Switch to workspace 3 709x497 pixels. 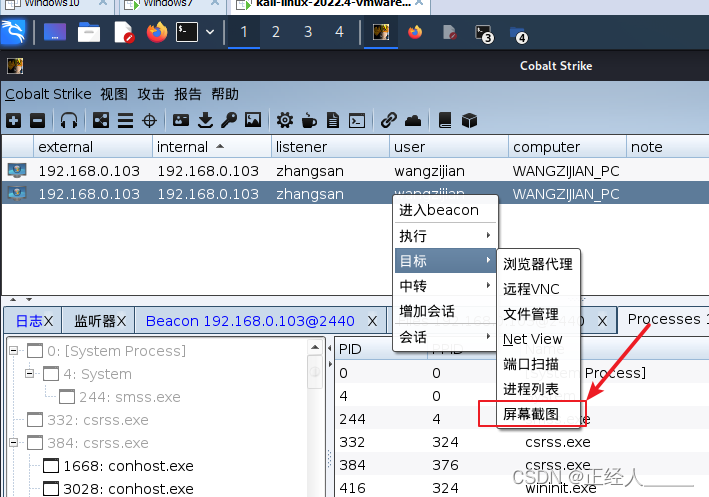point(308,32)
